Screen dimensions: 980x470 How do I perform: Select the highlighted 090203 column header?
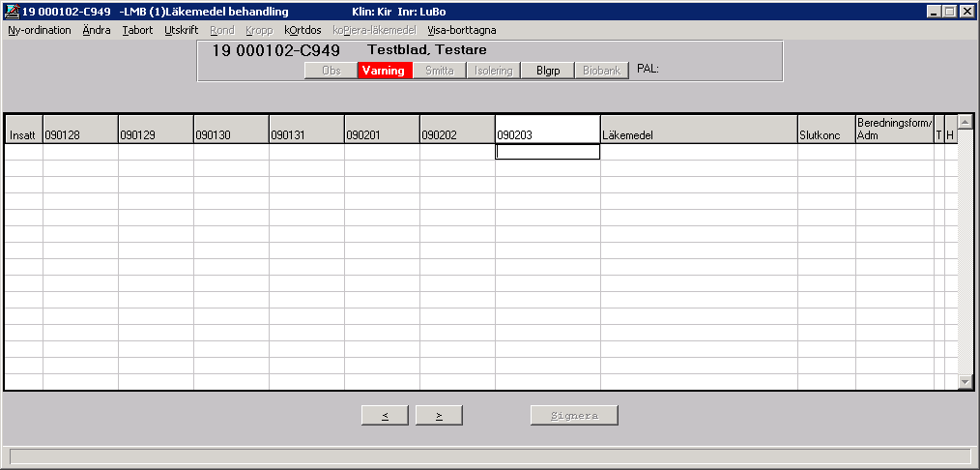coord(548,130)
